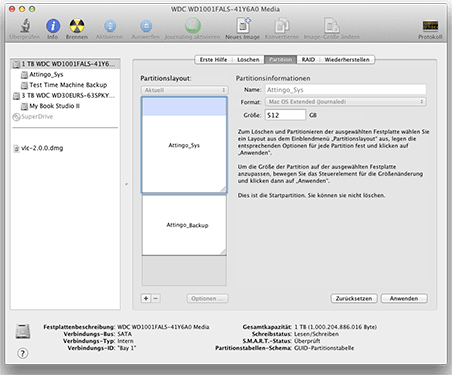Select the 1 TB WDC WD1001FALS disk
452x375 pixels.
(x=65, y=64)
